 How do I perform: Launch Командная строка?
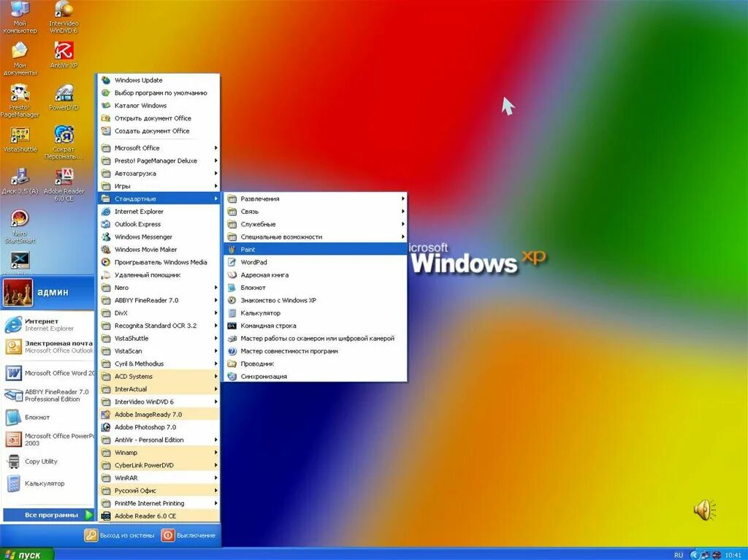[x=316, y=326]
